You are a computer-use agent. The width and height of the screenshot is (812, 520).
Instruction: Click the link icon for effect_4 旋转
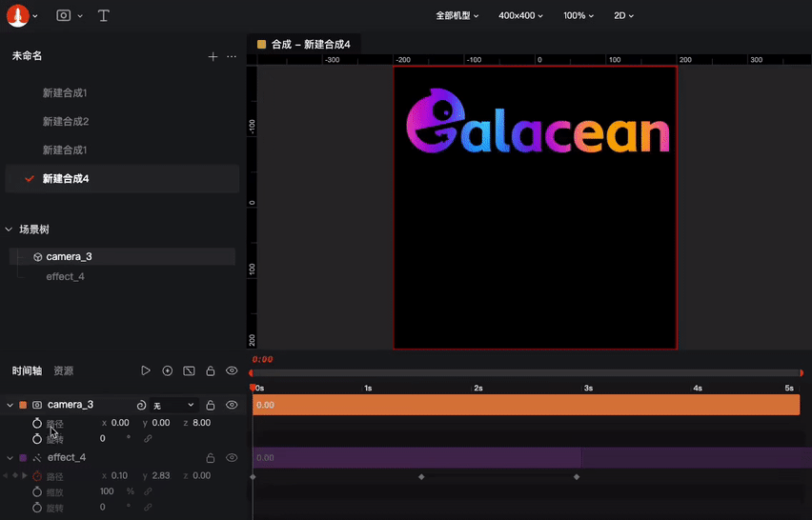[148, 507]
